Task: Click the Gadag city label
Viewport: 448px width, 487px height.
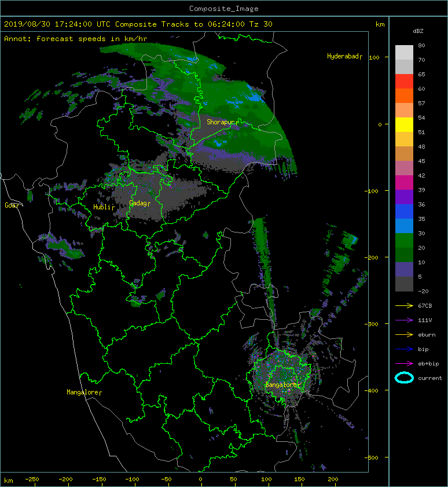Action: coord(138,203)
